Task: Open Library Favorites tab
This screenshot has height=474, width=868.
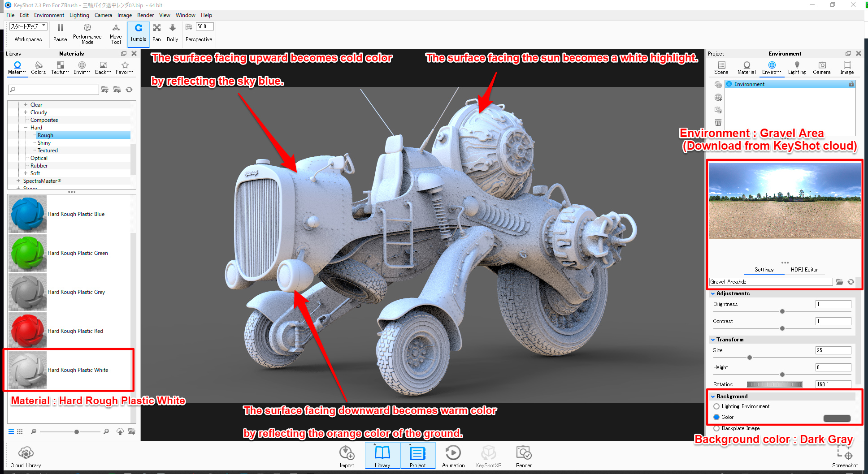Action: point(125,68)
